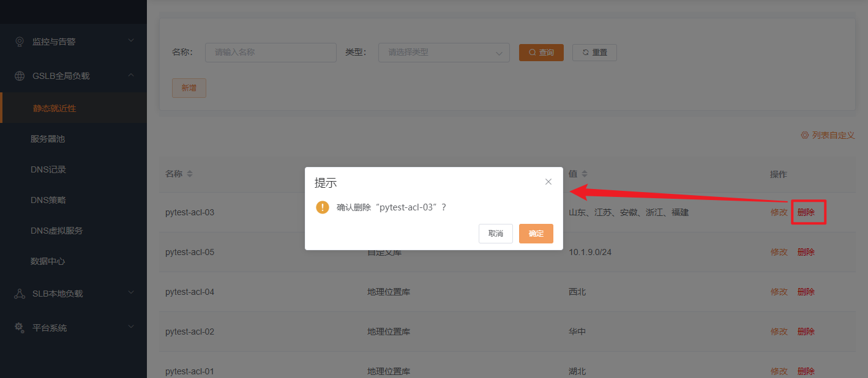The image size is (868, 378).
Task: Click the SLB本地负载 sidebar icon
Action: point(18,293)
